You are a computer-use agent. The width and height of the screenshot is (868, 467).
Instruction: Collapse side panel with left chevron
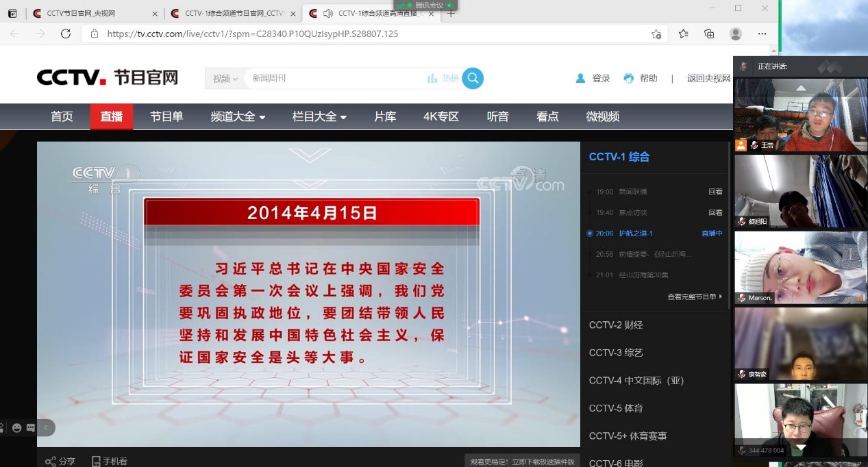coord(46,428)
